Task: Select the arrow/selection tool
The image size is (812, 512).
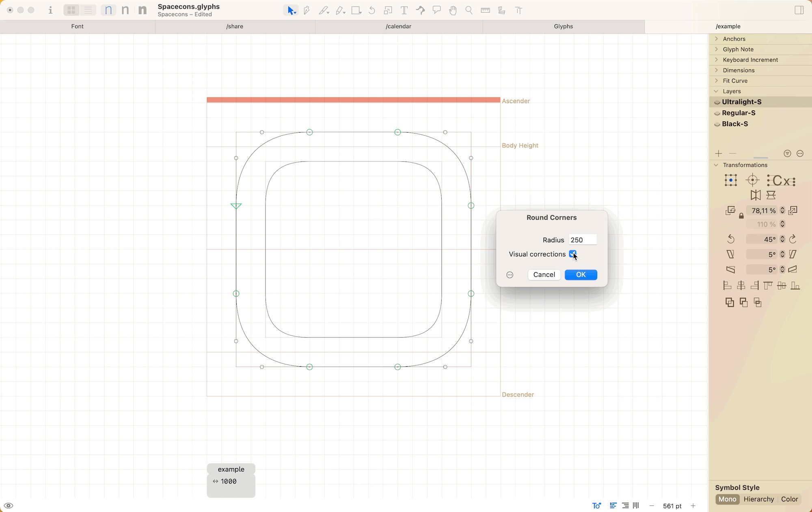Action: (292, 10)
